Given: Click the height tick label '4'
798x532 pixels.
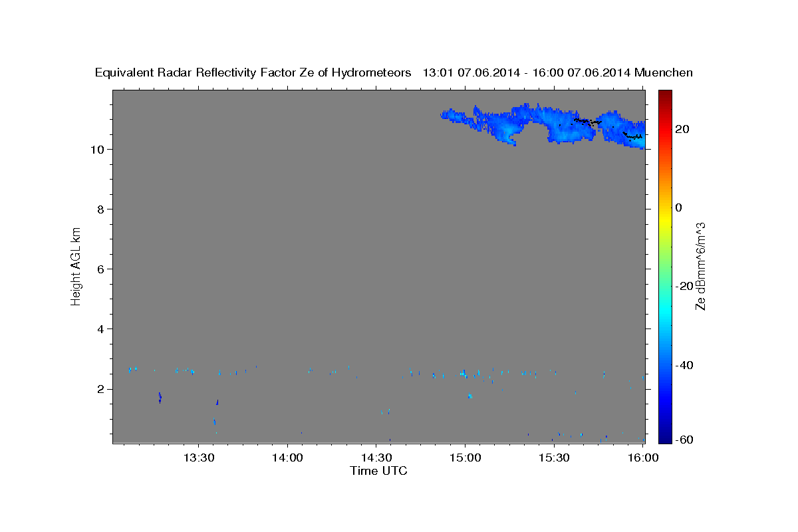Looking at the screenshot, I should tap(99, 329).
